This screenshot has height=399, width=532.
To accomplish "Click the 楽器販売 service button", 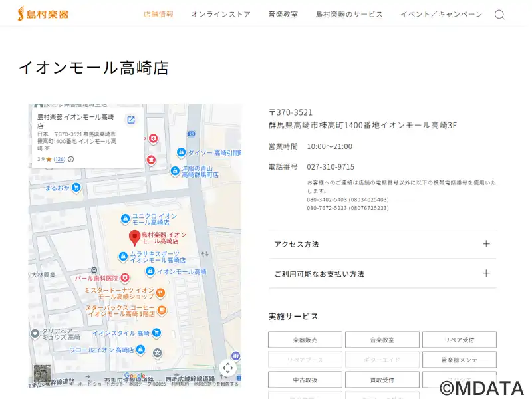I will tap(305, 340).
